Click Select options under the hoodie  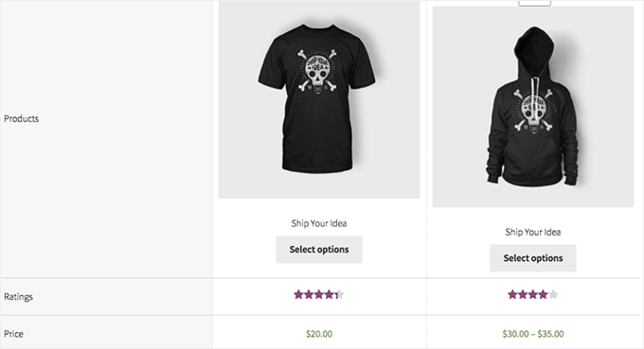pos(533,258)
